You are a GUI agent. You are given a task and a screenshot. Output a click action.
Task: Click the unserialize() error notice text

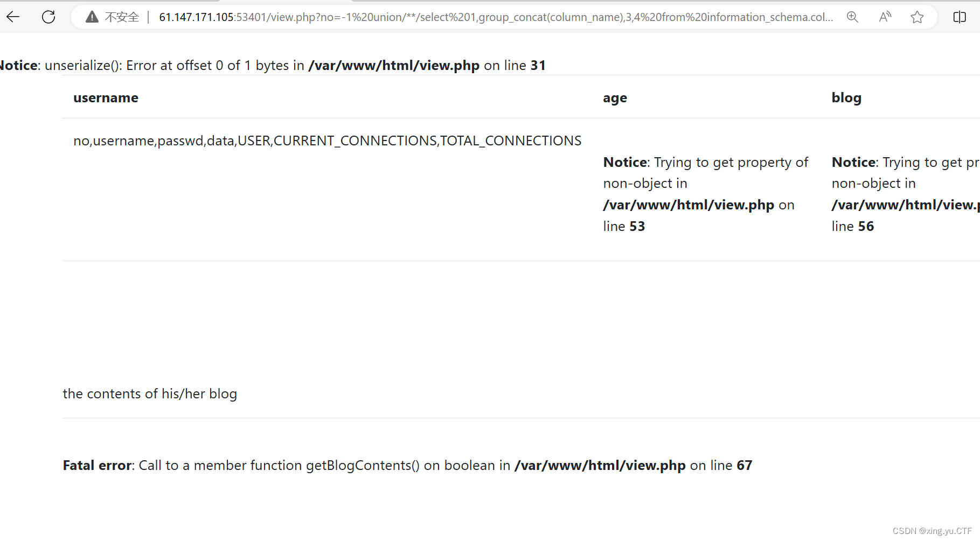point(273,66)
